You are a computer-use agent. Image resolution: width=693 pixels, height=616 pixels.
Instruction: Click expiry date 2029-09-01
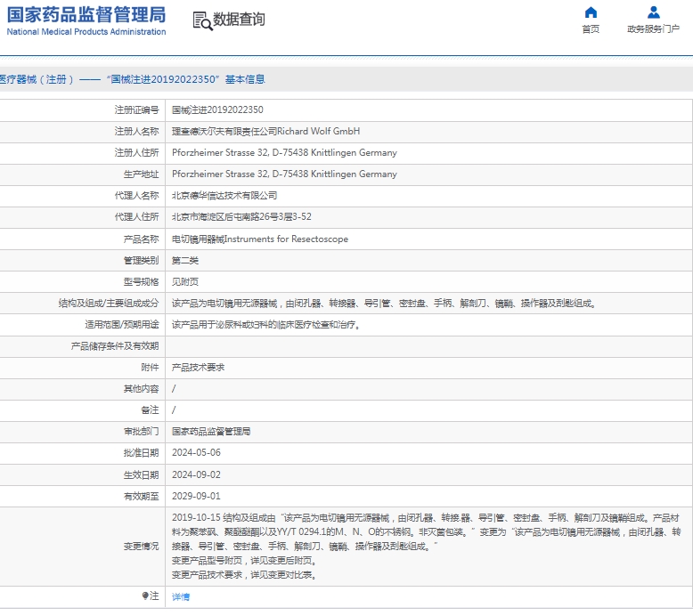(196, 496)
